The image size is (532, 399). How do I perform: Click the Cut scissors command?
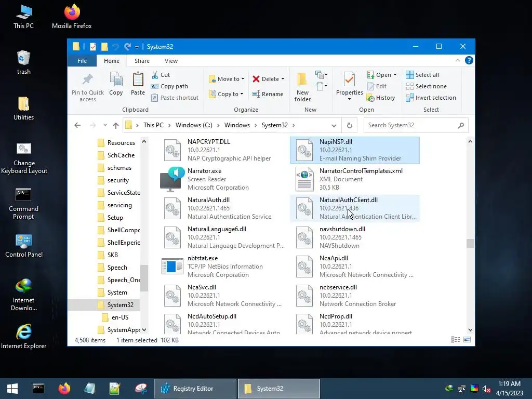tap(161, 75)
